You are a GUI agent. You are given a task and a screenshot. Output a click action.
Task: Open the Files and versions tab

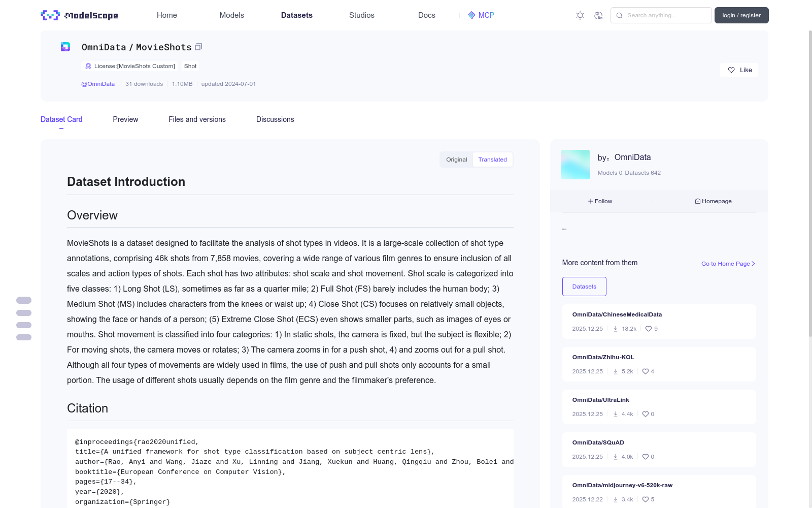pyautogui.click(x=197, y=119)
